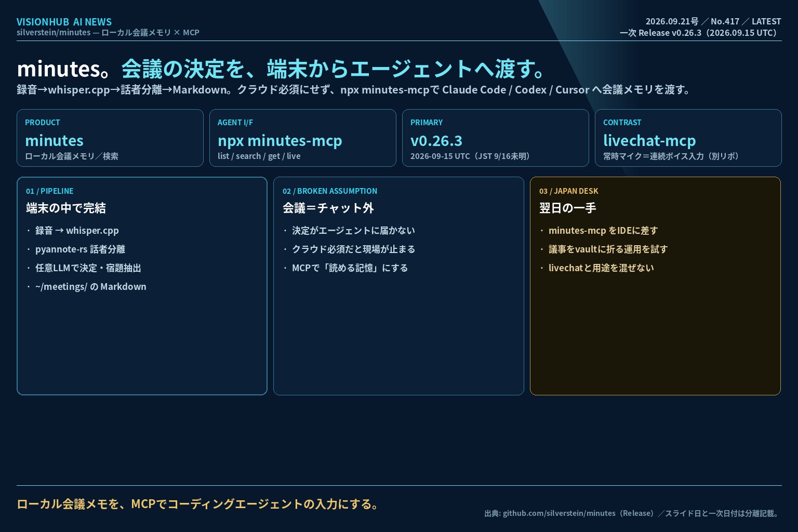Click 'list / search / get / live' caption

click(259, 156)
